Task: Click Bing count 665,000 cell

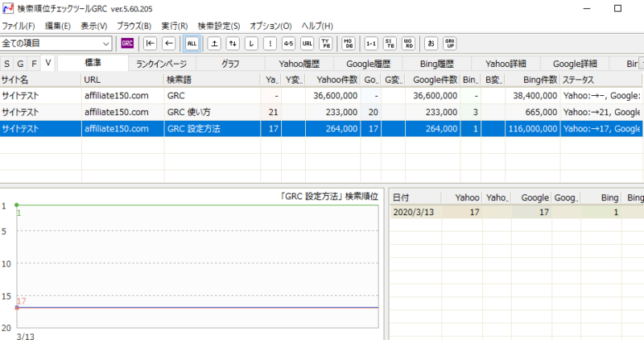Action: [x=532, y=112]
